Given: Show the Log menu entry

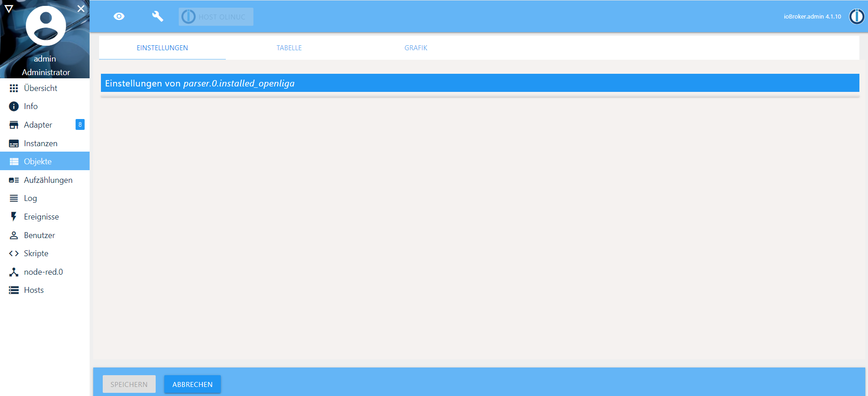Looking at the screenshot, I should pos(45,198).
